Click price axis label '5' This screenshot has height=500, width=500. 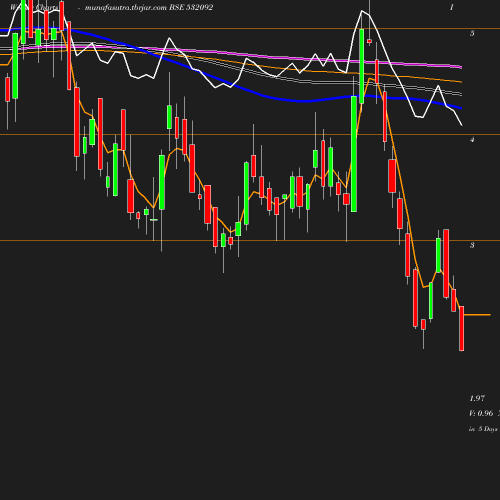pos(472,33)
